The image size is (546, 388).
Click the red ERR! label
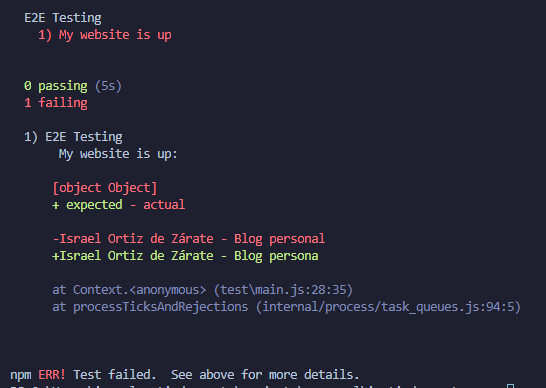(52, 375)
